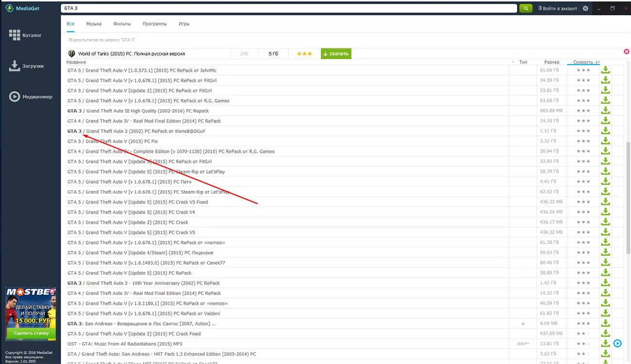Open the Медиаплеер section
Viewport: 631px width, 364px height.
point(31,97)
